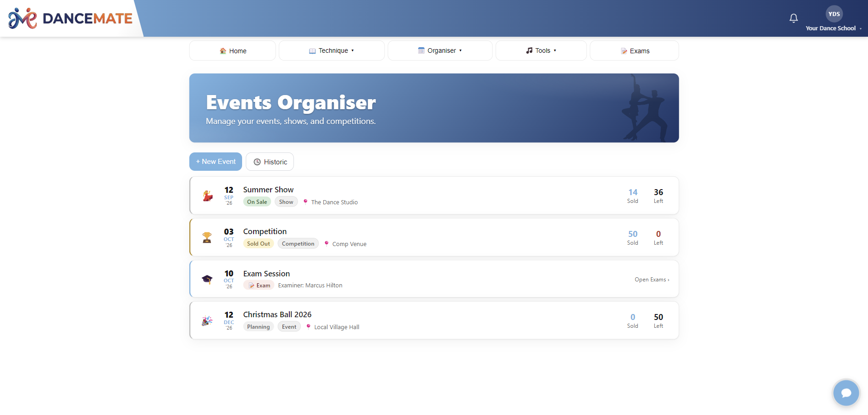Open the Technique menu
The width and height of the screenshot is (868, 415).
coord(332,50)
